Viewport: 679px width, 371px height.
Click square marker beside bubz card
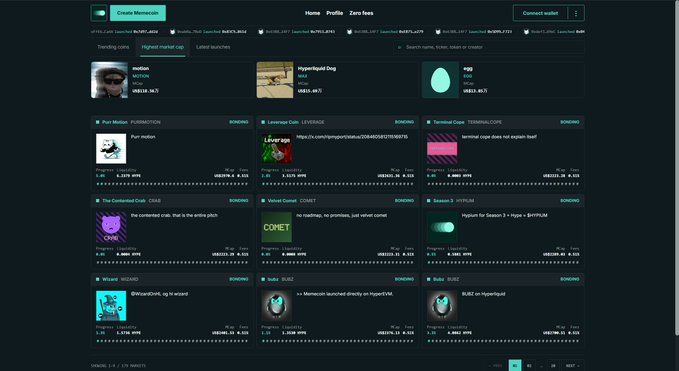(x=263, y=279)
